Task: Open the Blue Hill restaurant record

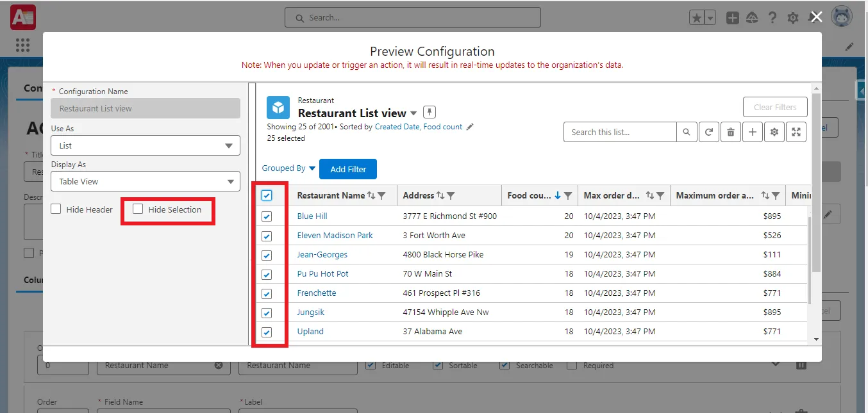Action: pyautogui.click(x=312, y=216)
